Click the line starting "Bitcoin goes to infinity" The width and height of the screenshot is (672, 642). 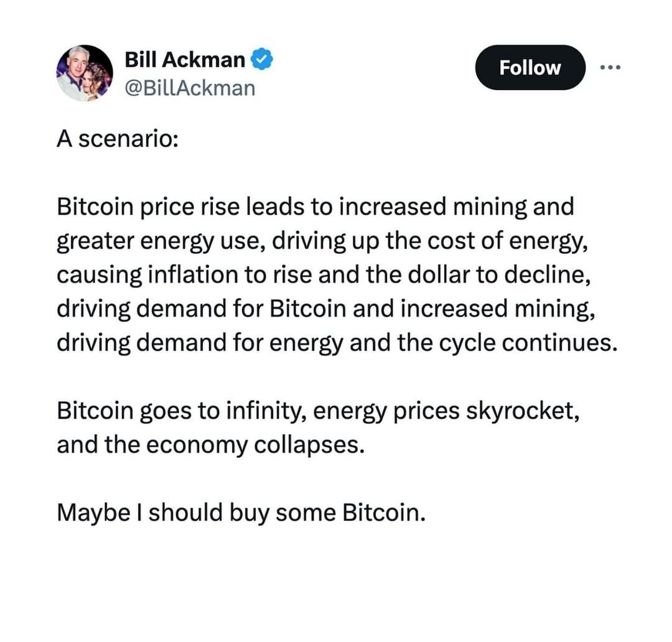(318, 411)
